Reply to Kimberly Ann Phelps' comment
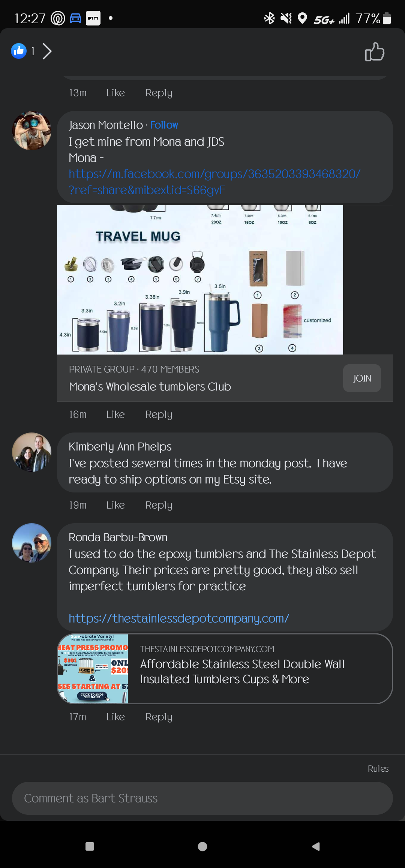 coord(159,505)
